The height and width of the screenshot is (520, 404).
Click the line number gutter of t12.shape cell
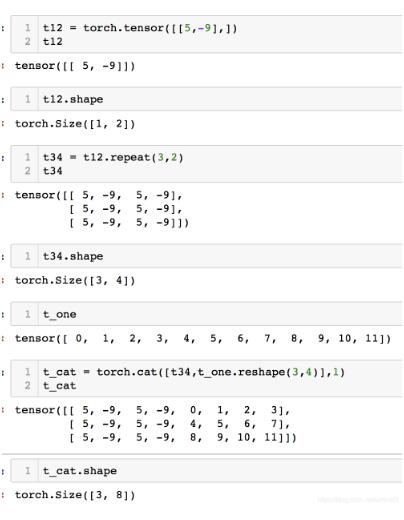(25, 99)
